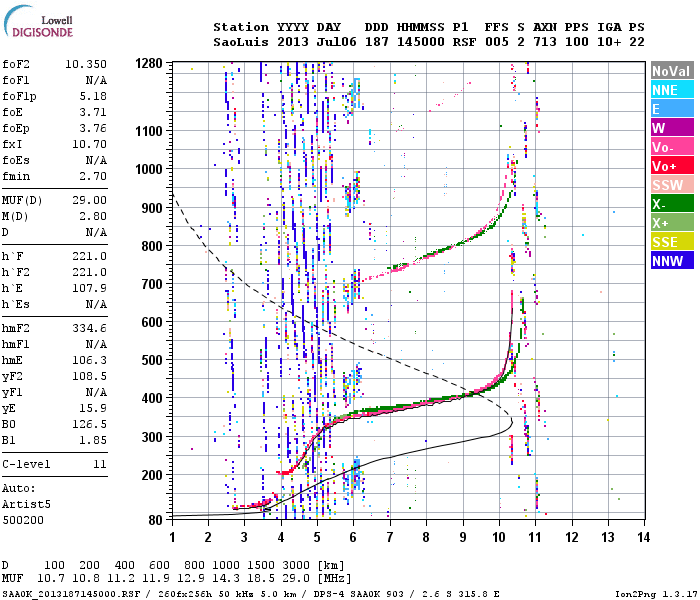Image resolution: width=700 pixels, height=600 pixels.
Task: Click the 1280 km y-axis label
Action: coord(149,63)
